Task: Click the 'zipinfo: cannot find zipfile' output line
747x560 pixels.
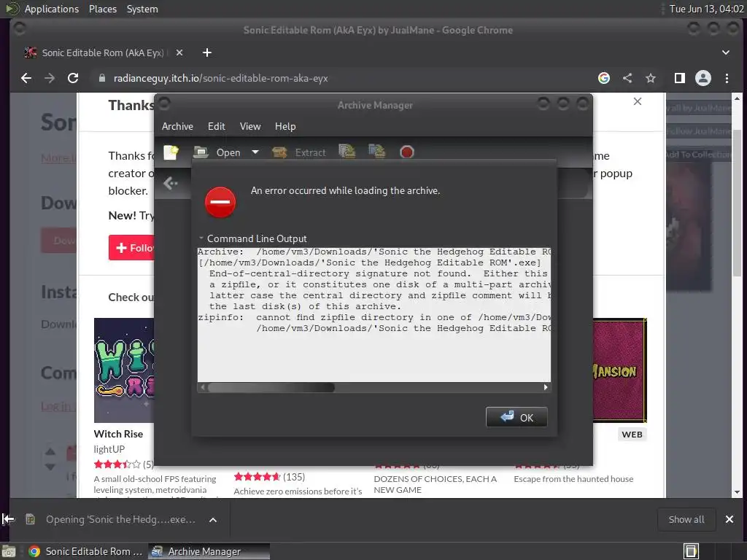Action: pos(374,318)
